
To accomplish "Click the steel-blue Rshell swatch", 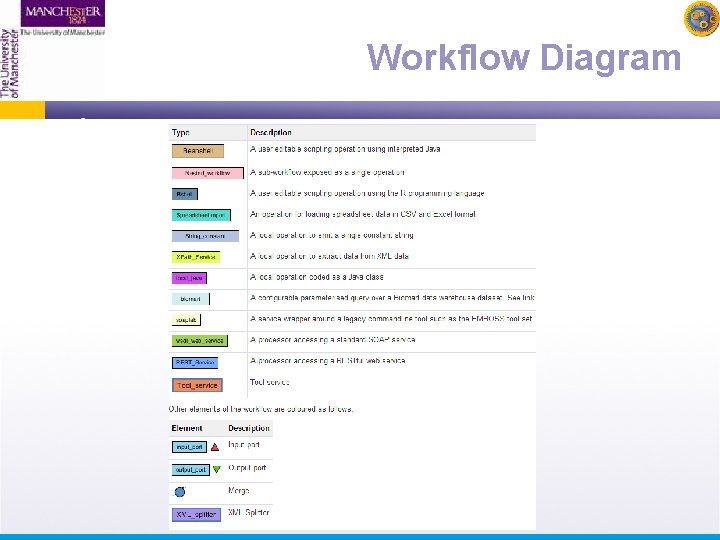I will coord(185,194).
